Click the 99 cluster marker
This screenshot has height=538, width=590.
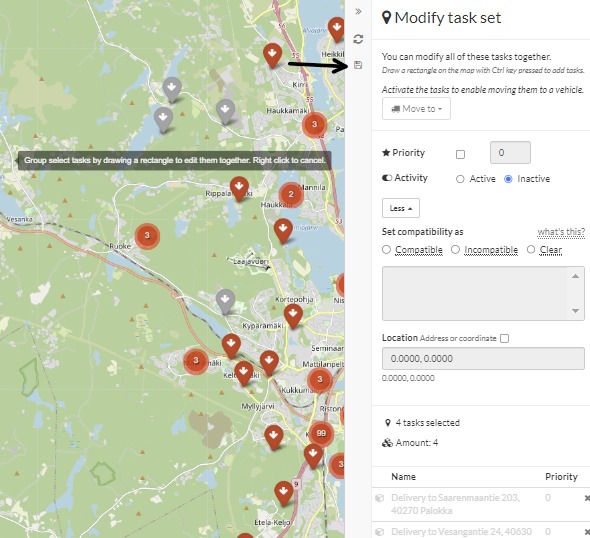pos(321,433)
